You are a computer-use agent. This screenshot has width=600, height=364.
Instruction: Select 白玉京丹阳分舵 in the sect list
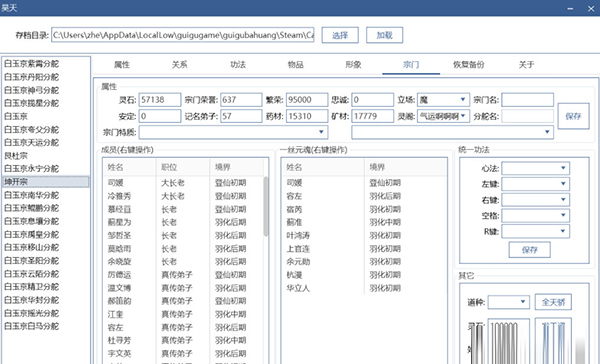point(46,77)
